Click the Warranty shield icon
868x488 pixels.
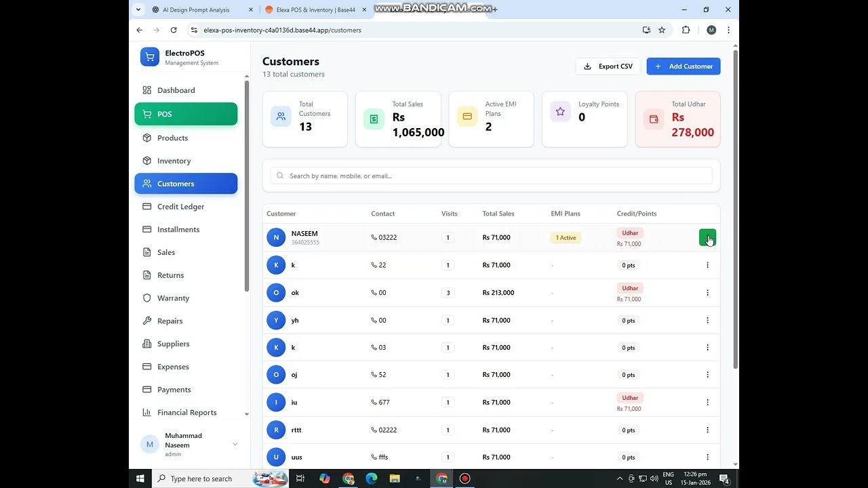click(146, 298)
